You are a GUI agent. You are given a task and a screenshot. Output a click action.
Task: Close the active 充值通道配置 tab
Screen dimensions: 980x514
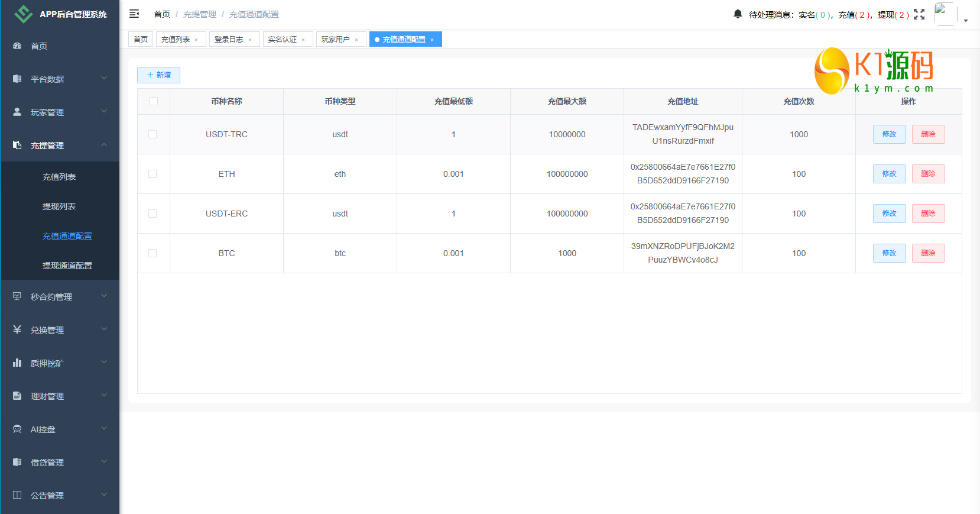[432, 40]
